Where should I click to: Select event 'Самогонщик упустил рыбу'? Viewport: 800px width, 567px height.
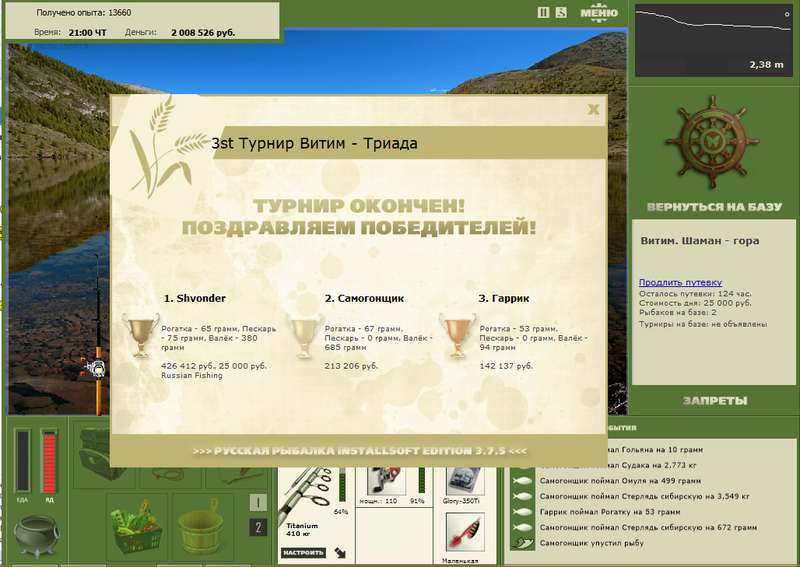pyautogui.click(x=591, y=544)
